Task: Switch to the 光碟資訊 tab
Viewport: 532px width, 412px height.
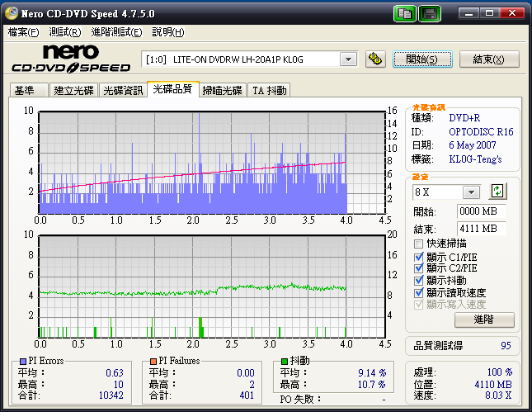Action: (123, 90)
